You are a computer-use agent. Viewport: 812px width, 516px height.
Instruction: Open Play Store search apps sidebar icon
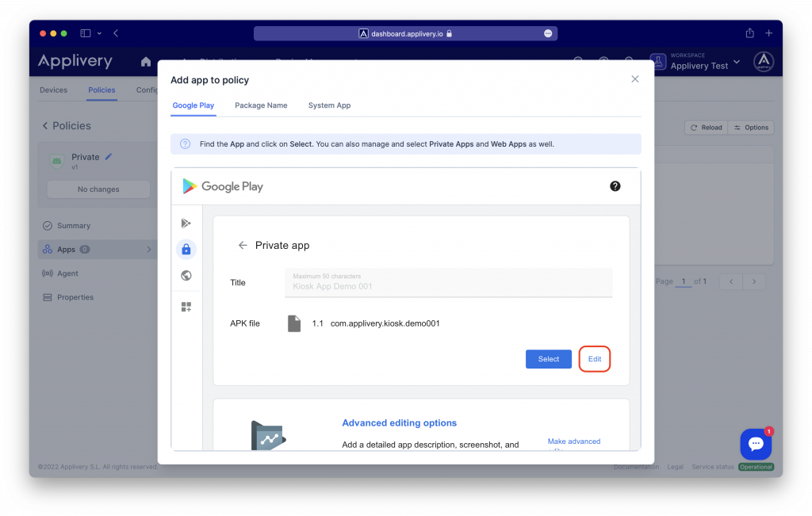[x=186, y=223]
